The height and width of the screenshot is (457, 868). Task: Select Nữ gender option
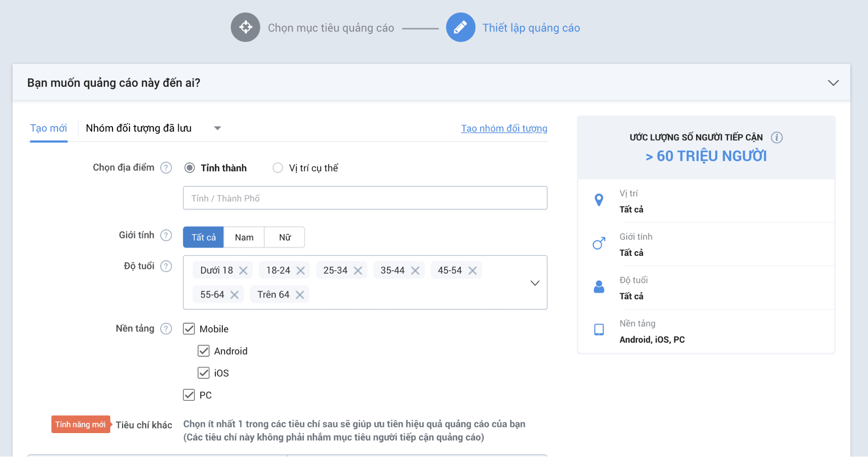pyautogui.click(x=285, y=238)
